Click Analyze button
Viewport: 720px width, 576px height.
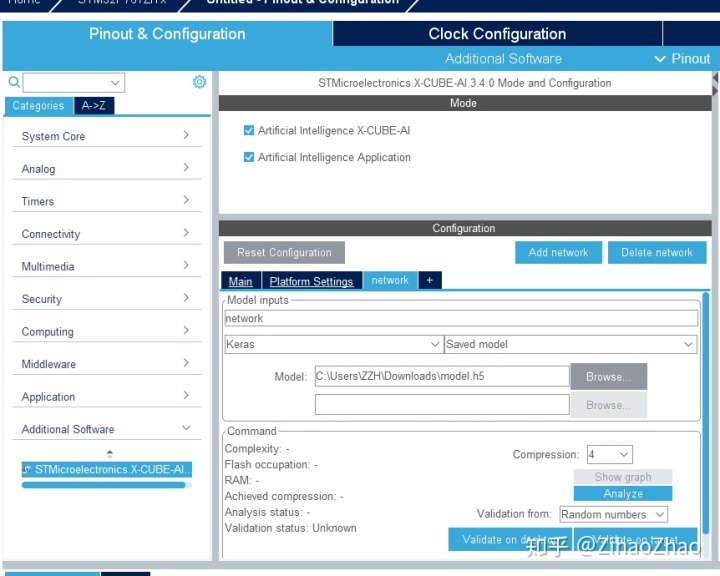tap(623, 494)
